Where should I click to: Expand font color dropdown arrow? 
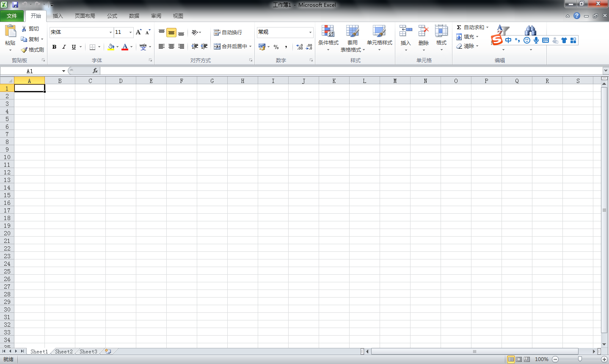pyautogui.click(x=131, y=47)
